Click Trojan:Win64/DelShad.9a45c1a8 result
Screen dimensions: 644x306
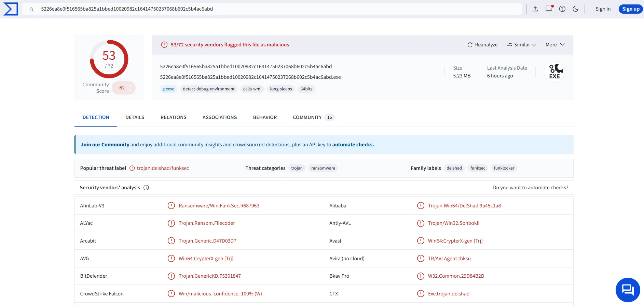464,206
